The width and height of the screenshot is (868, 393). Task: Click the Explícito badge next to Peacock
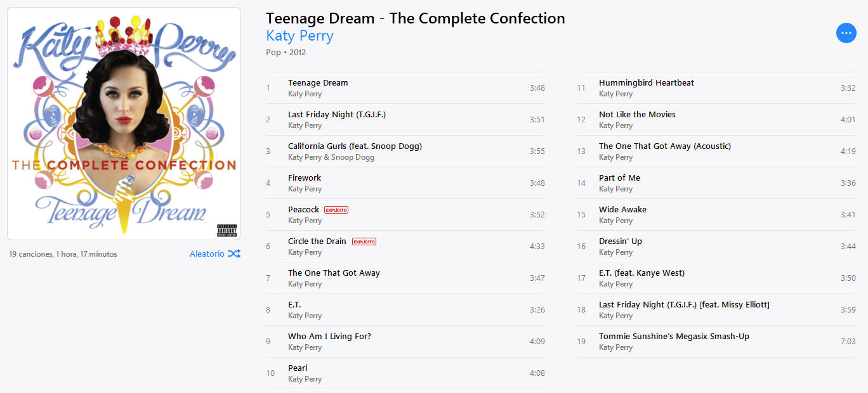pos(336,210)
